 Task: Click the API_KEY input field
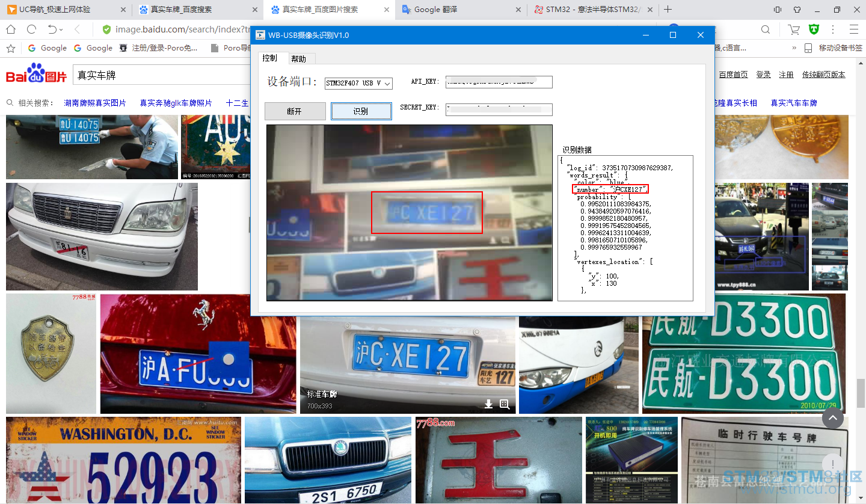point(499,82)
